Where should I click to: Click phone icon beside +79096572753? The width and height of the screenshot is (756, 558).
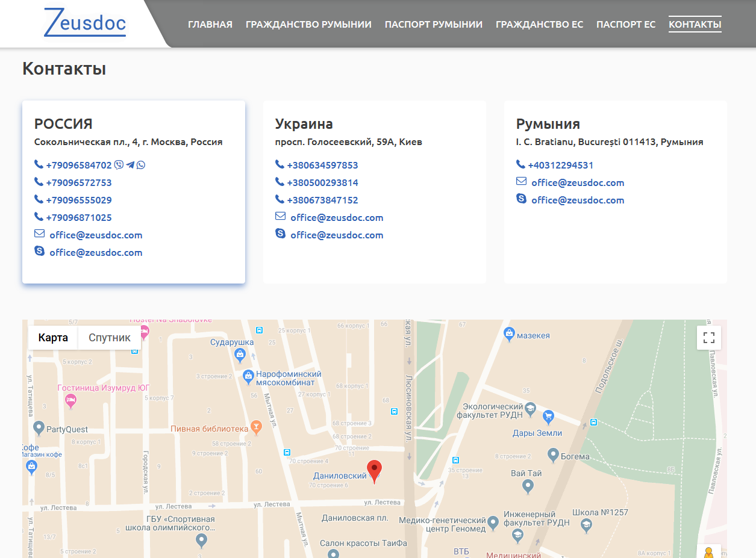pyautogui.click(x=39, y=182)
